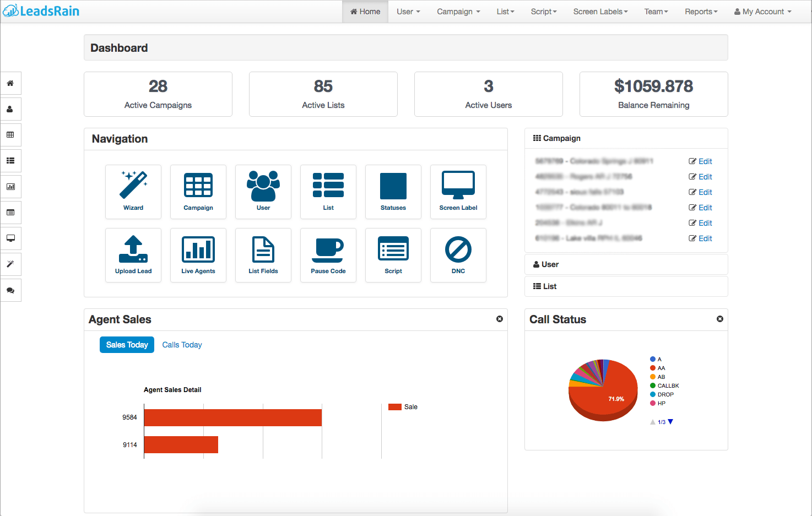Collapse the Campaign accordion header
Viewport: 812px width, 516px height.
[626, 138]
